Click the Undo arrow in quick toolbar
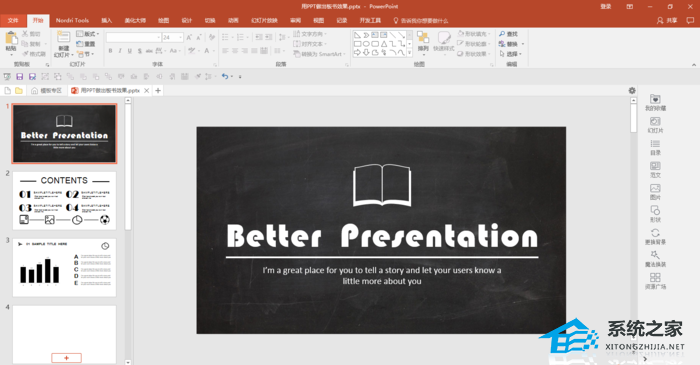This screenshot has width=700, height=365. 225,76
